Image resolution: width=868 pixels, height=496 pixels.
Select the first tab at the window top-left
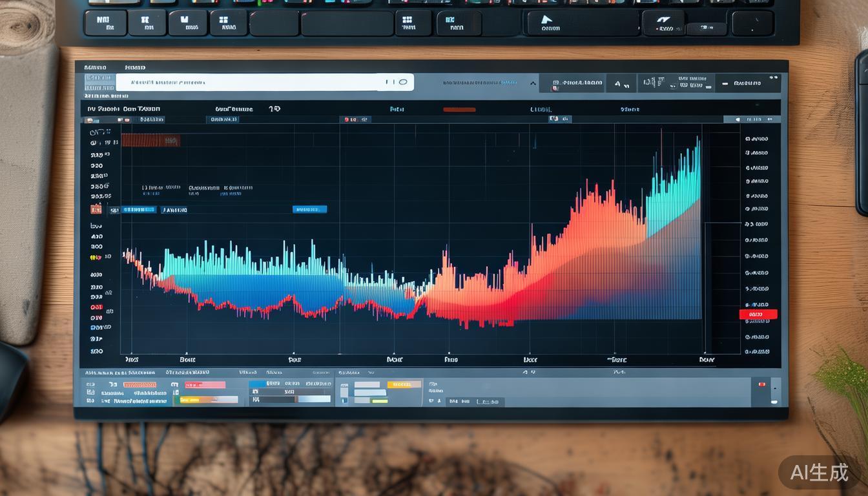[95, 67]
